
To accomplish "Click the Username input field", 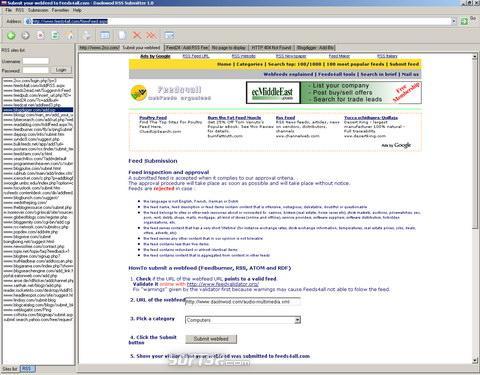I will [x=36, y=61].
